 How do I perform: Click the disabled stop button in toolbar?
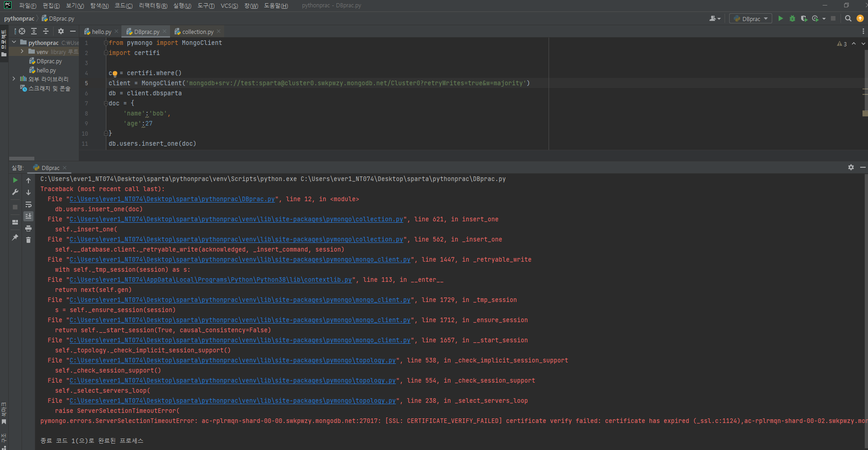pyautogui.click(x=833, y=18)
